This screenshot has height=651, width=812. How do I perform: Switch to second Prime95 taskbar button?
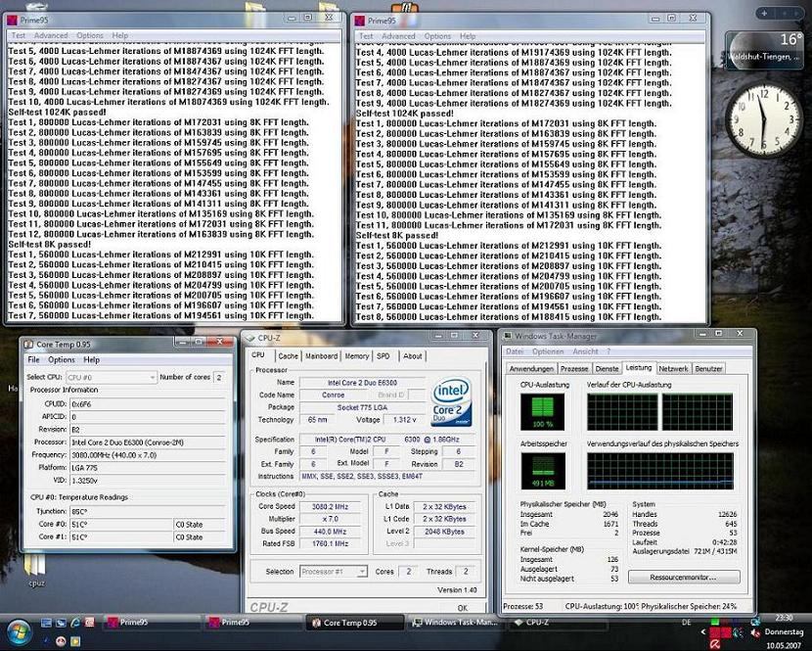(x=252, y=623)
